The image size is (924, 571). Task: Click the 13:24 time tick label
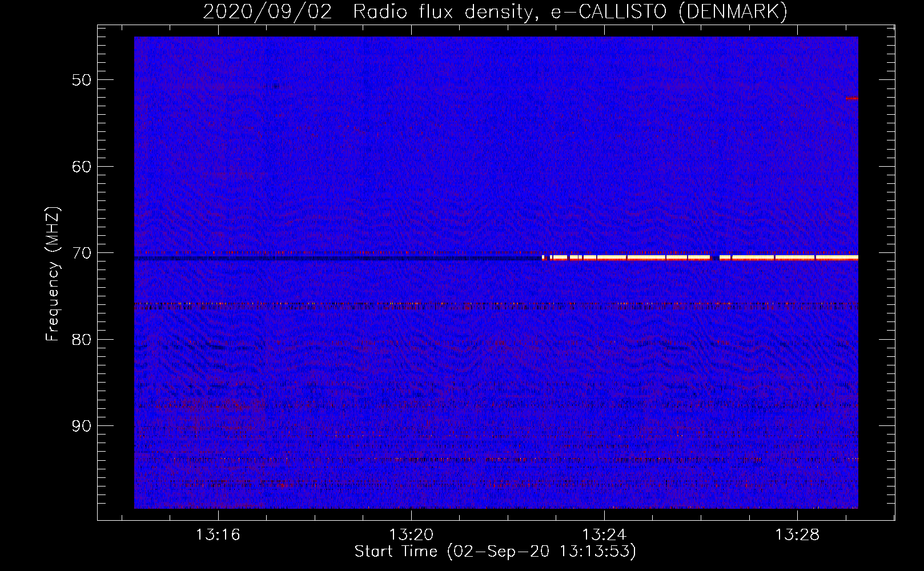(604, 535)
